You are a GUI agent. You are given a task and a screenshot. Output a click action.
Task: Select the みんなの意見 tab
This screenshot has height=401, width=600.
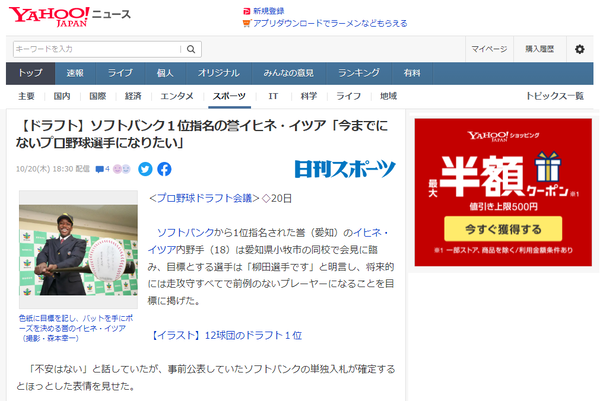pos(289,73)
